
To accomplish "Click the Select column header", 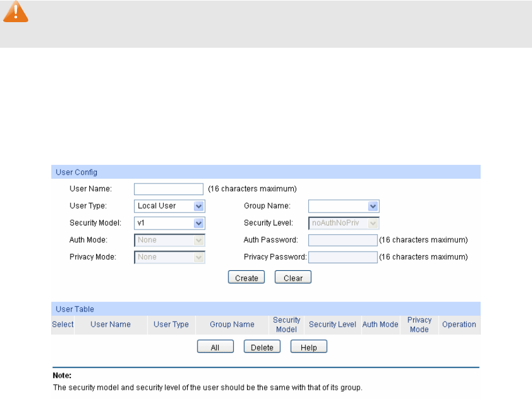I will click(x=63, y=324).
